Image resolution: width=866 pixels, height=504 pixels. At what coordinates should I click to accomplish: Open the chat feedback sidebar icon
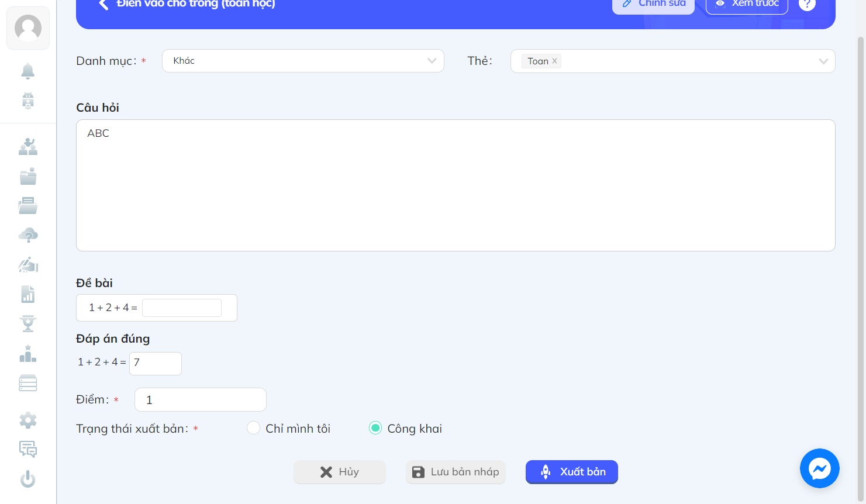28,449
